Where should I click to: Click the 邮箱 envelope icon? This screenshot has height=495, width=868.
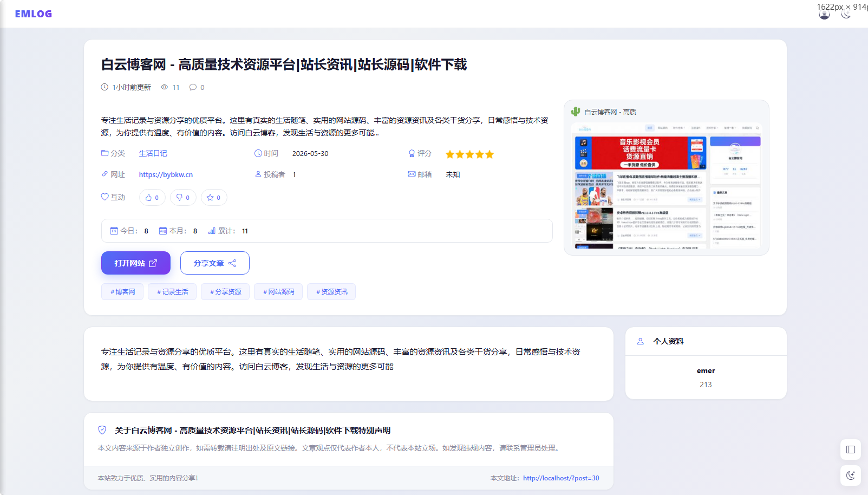pos(412,174)
